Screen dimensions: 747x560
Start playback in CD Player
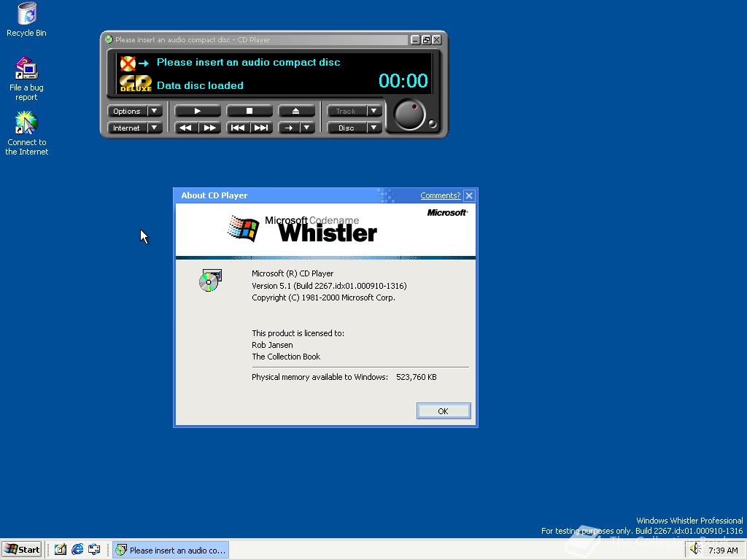click(x=197, y=111)
